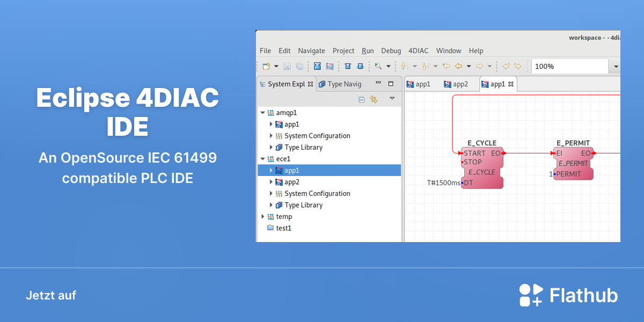Screen dimensions: 644x322
Task: Select the test1 folder item
Action: (x=279, y=228)
